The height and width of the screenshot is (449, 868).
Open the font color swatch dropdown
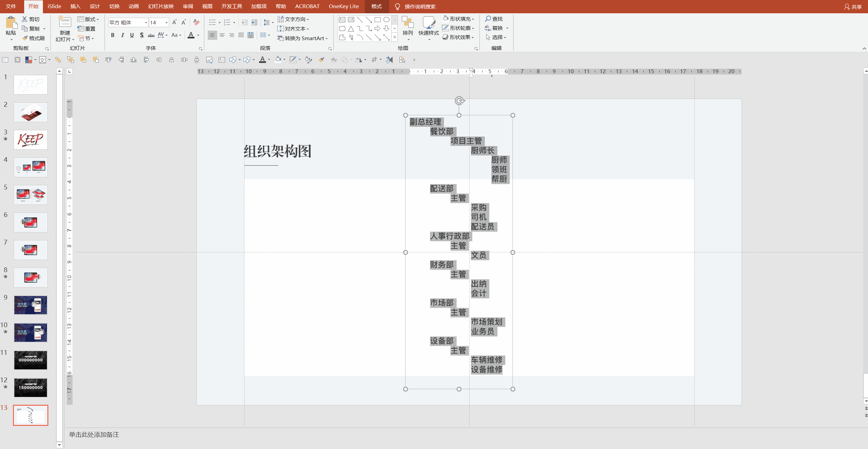[x=198, y=35]
